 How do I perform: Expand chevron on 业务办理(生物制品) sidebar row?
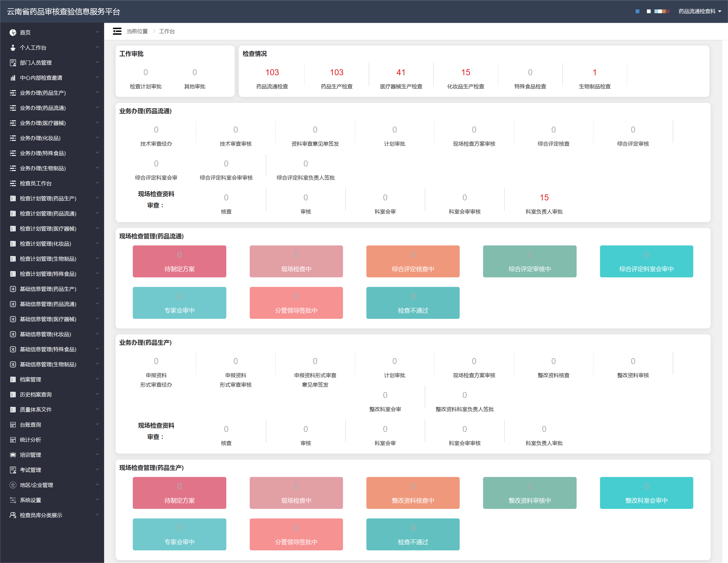(97, 168)
